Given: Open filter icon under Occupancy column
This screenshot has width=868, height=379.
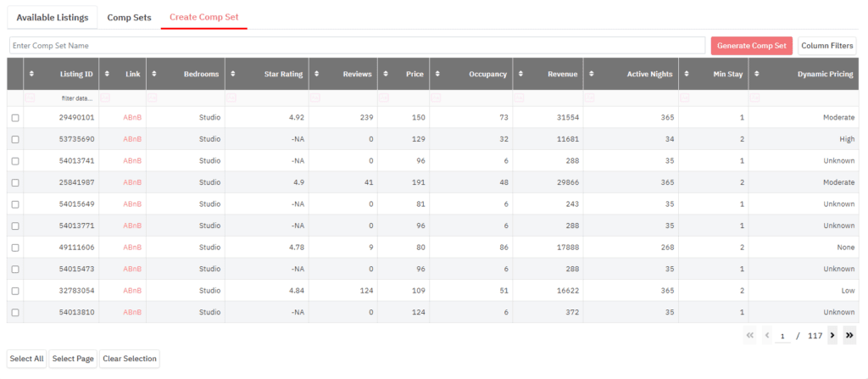Looking at the screenshot, I should [x=436, y=98].
